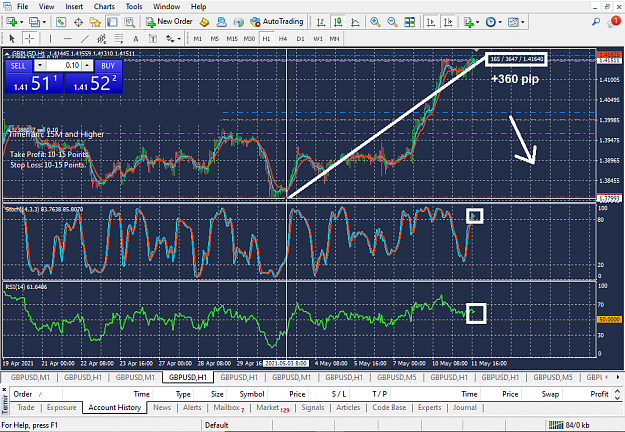Open the Insert menu

click(x=74, y=6)
